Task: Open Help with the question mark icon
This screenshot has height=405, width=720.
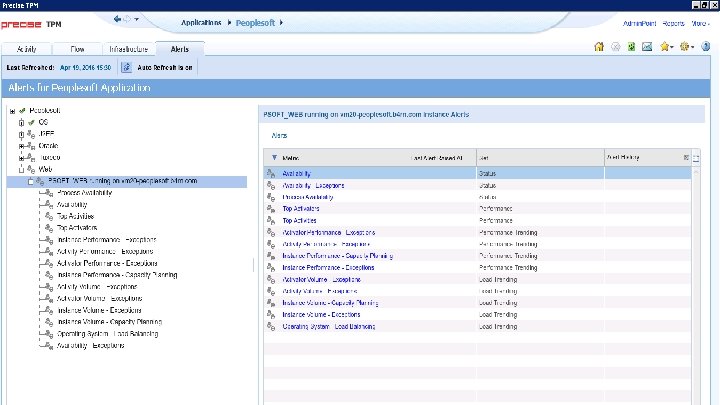Action: click(706, 46)
